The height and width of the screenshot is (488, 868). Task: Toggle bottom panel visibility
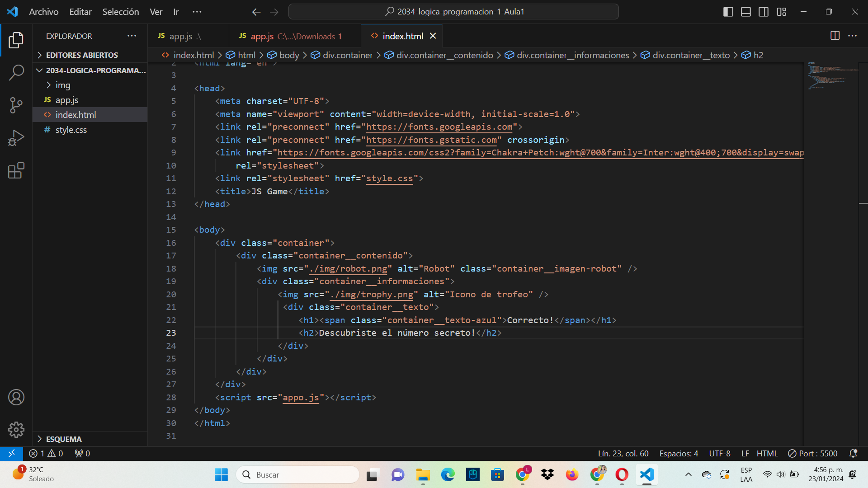pyautogui.click(x=746, y=12)
